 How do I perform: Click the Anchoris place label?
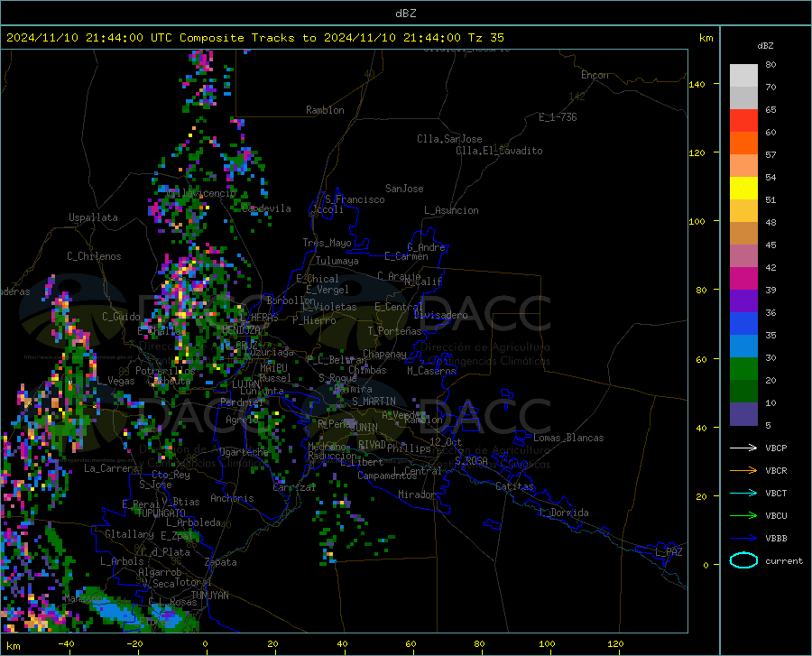232,499
